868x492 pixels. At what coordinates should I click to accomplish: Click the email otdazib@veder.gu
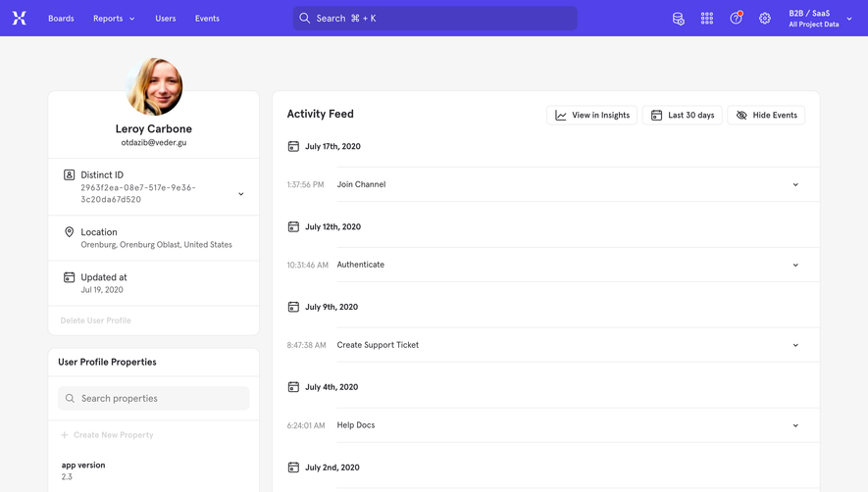coord(154,142)
